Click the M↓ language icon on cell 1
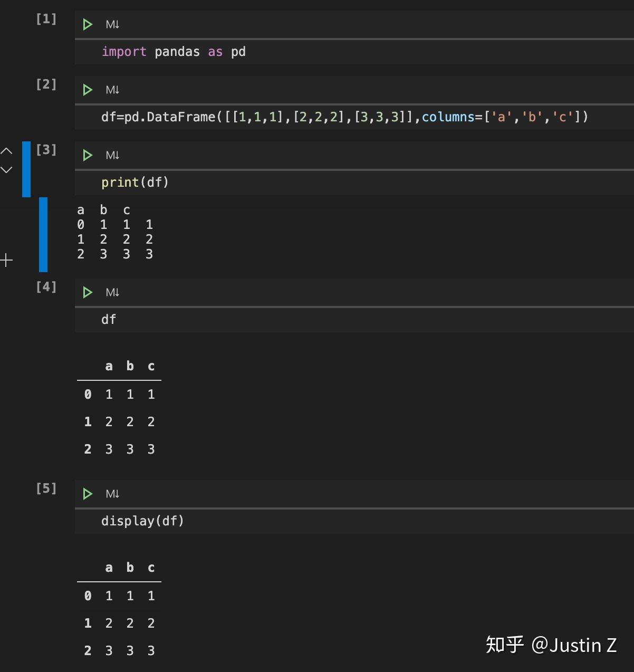 point(112,24)
